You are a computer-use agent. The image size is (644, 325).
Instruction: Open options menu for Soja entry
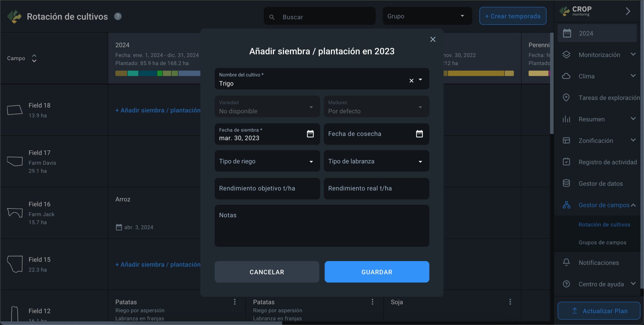(510, 302)
